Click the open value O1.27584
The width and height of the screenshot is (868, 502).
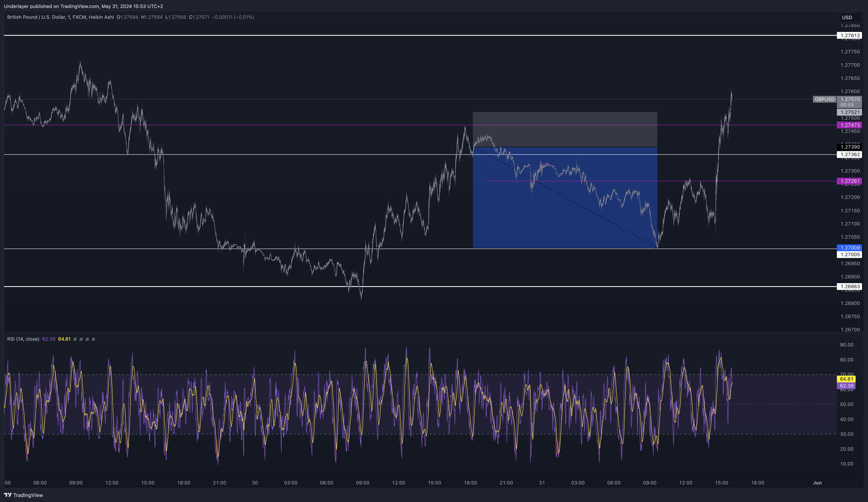[128, 17]
